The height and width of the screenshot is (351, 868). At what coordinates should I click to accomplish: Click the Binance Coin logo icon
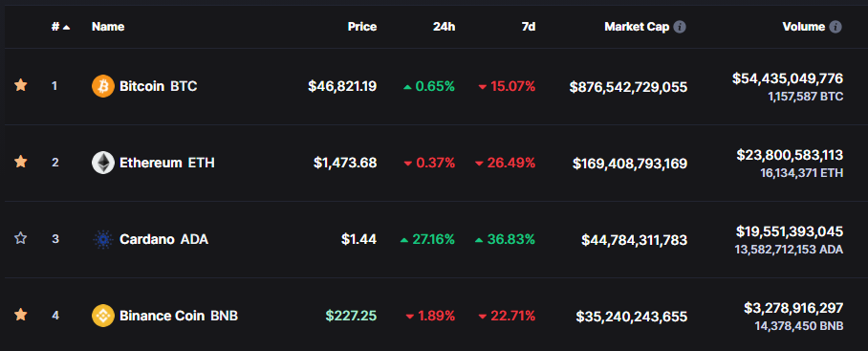tap(103, 316)
